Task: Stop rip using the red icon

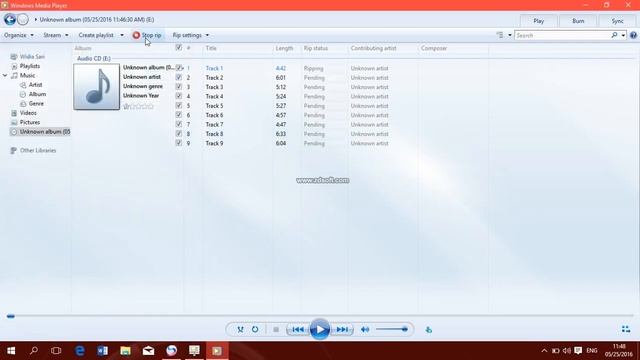Action: pos(136,35)
